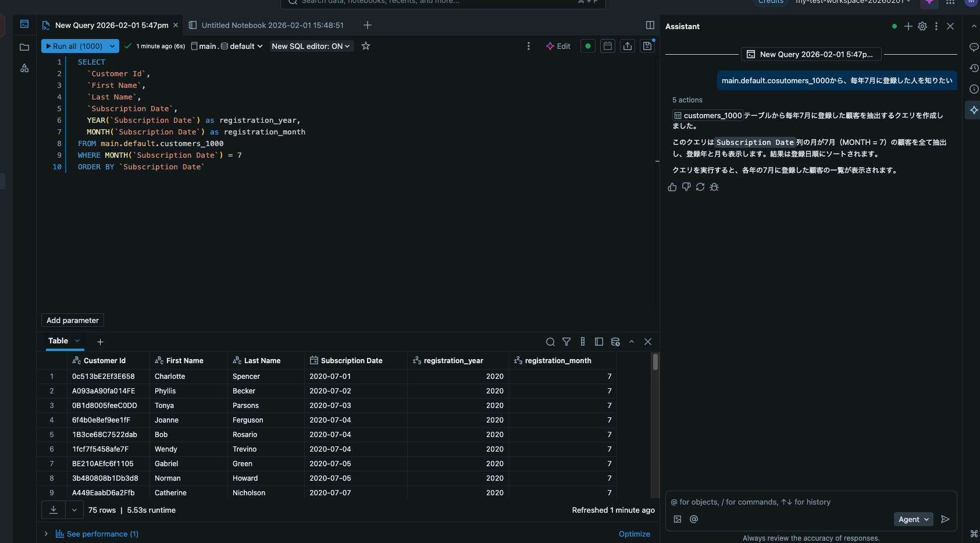Collapse the results panel

pyautogui.click(x=632, y=342)
